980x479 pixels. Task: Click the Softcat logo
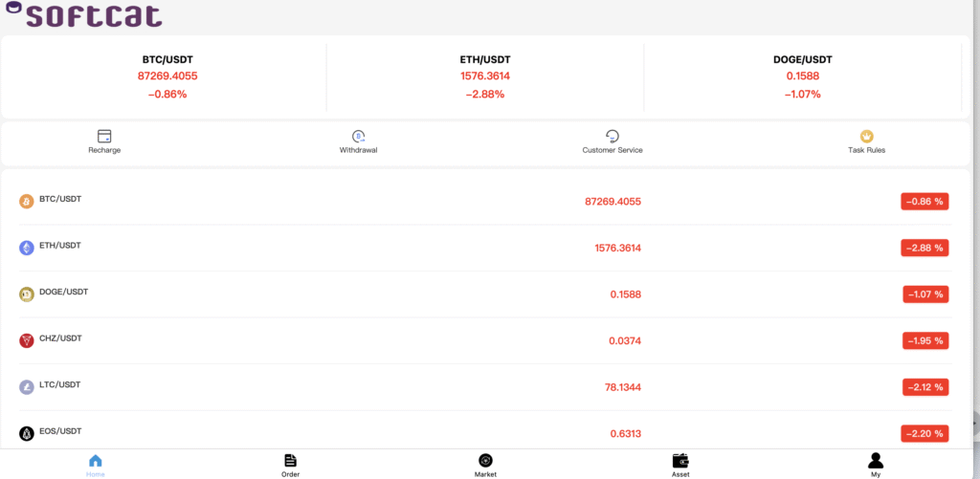pos(84,14)
